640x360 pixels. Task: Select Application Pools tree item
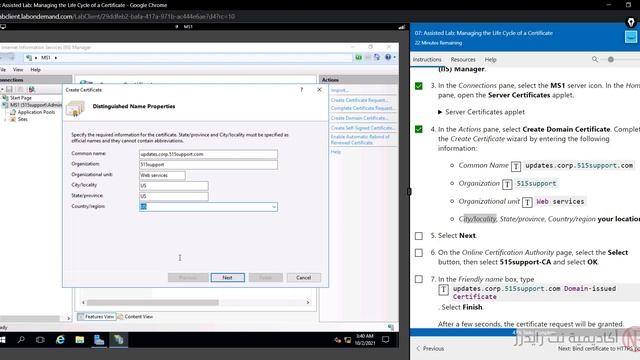tap(36, 112)
